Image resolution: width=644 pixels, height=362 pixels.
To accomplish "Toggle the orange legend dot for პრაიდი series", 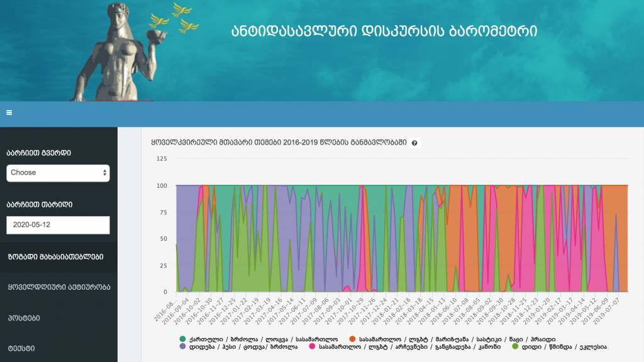I will pos(353,339).
